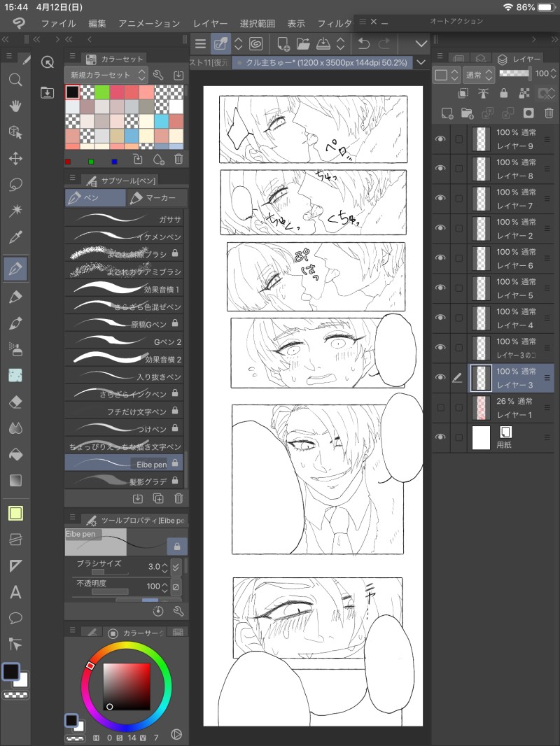Select the 入り抜きペン brush
This screenshot has width=560, height=746.
[x=124, y=376]
